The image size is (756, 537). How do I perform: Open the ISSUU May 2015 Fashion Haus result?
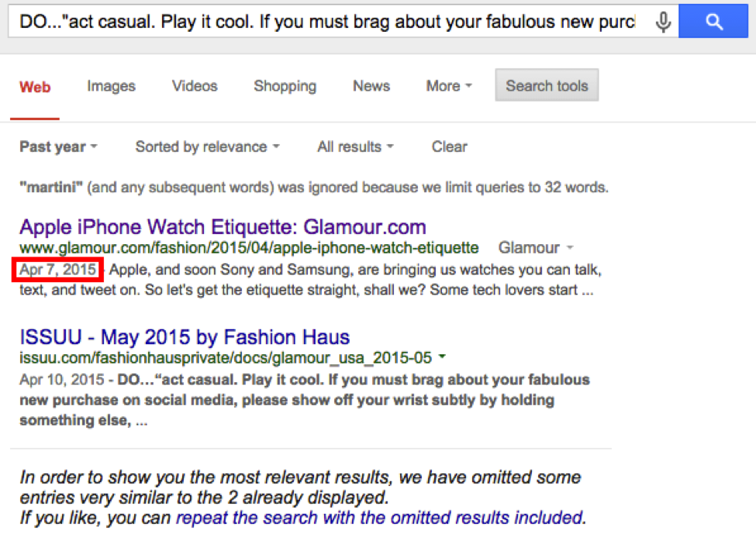pyautogui.click(x=185, y=337)
